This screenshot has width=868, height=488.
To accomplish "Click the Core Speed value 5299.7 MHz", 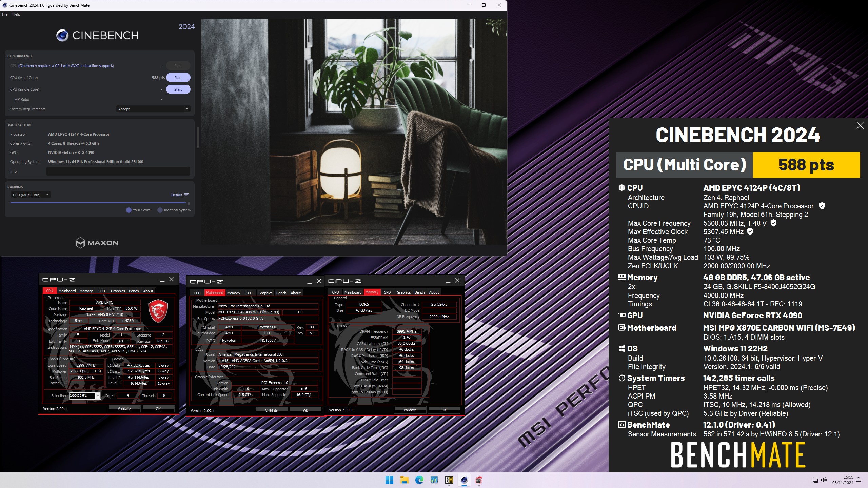I will click(x=86, y=365).
